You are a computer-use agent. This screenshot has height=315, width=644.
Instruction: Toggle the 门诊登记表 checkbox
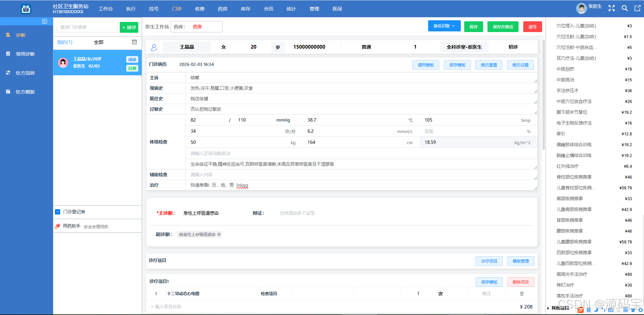click(x=57, y=212)
